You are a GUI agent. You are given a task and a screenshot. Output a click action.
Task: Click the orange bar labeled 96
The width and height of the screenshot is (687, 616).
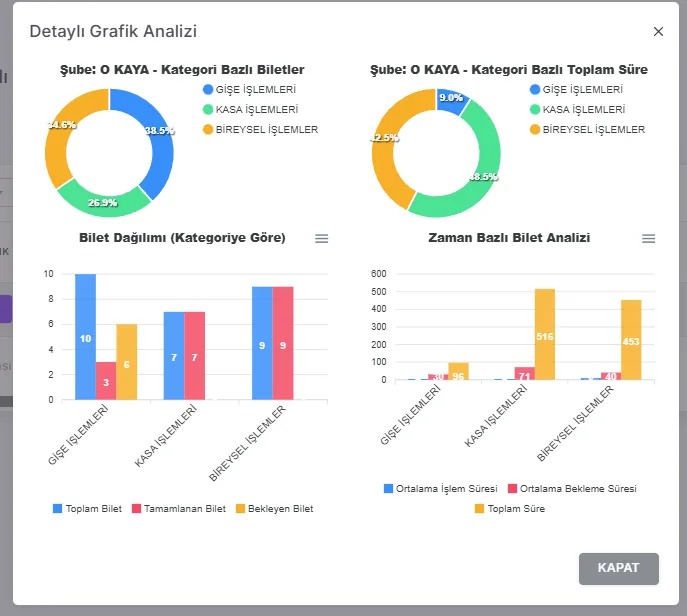[458, 372]
